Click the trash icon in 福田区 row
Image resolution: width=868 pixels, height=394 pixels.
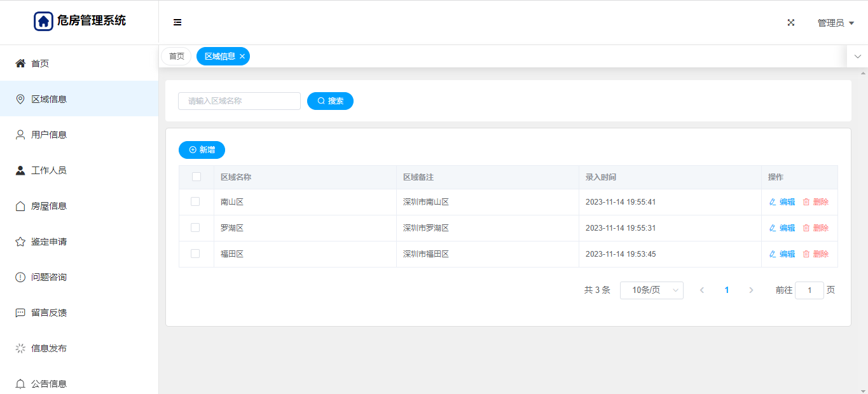pyautogui.click(x=806, y=254)
